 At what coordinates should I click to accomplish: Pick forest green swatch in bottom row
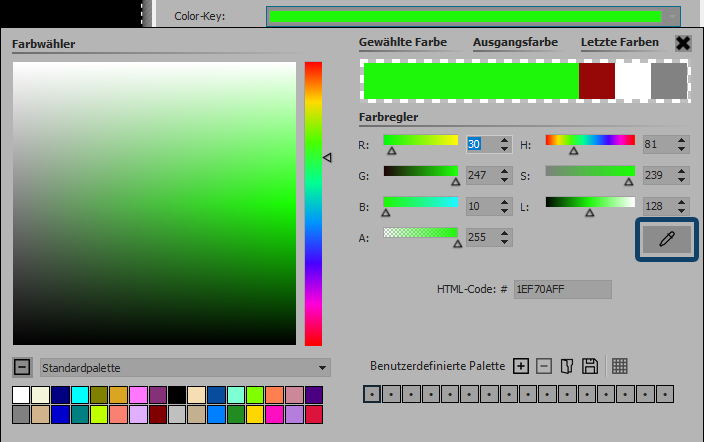pyautogui.click(x=236, y=415)
